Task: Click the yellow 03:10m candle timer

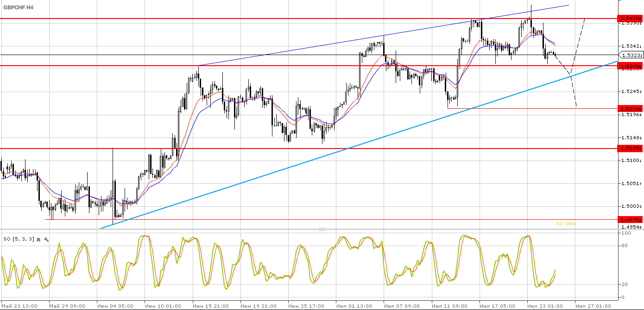Action: coord(566,224)
